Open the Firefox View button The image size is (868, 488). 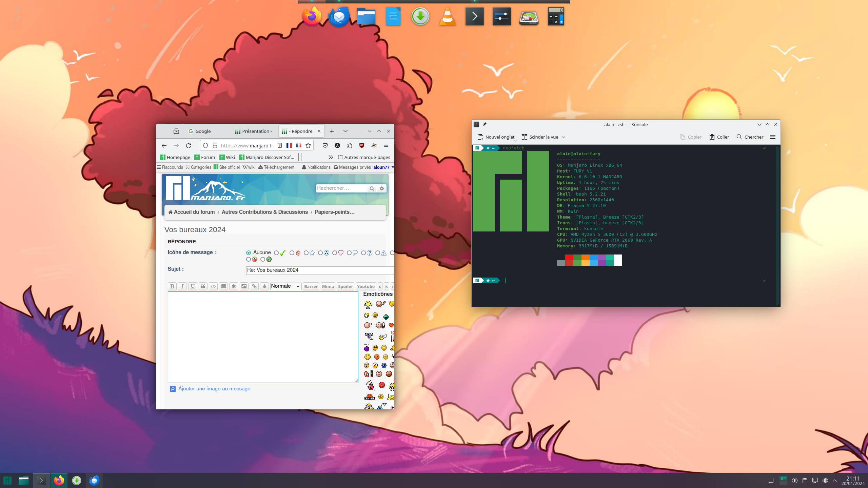[x=176, y=131]
